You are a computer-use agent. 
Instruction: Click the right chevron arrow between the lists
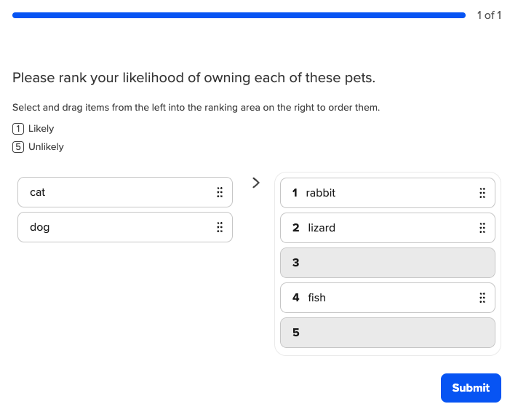pos(255,183)
